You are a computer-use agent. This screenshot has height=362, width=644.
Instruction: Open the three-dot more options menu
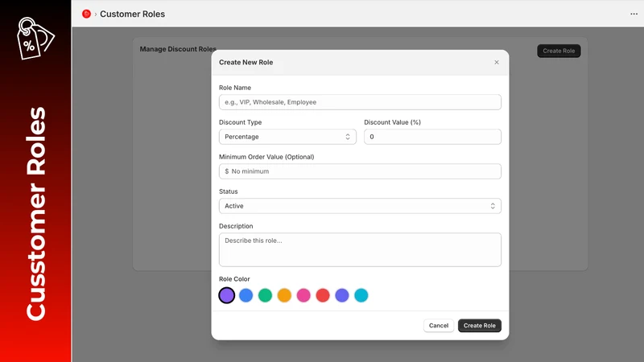(x=634, y=14)
